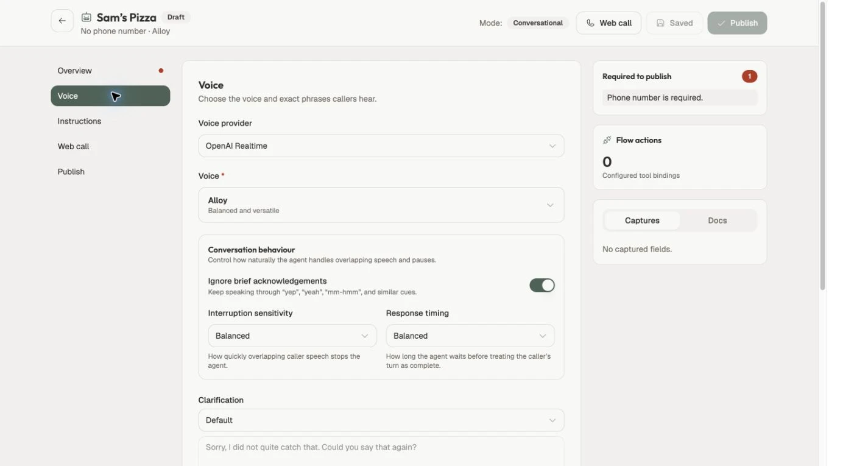Open Interruption sensitivity dropdown
Image resolution: width=868 pixels, height=466 pixels.
(292, 336)
